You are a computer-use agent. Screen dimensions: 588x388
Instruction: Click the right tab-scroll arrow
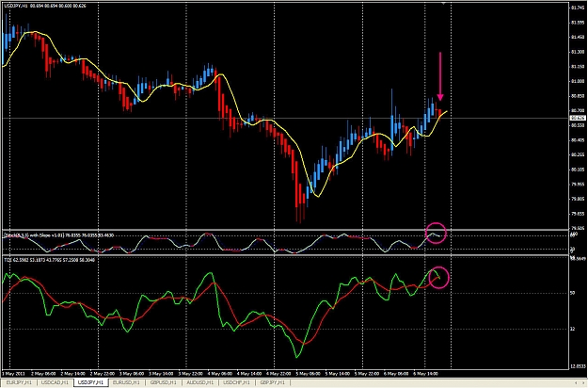click(x=582, y=382)
